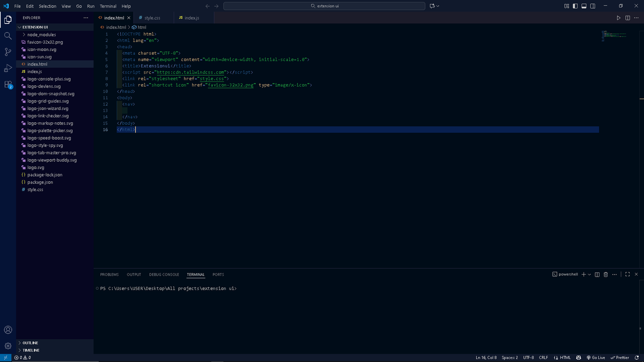The width and height of the screenshot is (644, 362).
Task: Open notifications bell in status bar
Action: pyautogui.click(x=636, y=358)
